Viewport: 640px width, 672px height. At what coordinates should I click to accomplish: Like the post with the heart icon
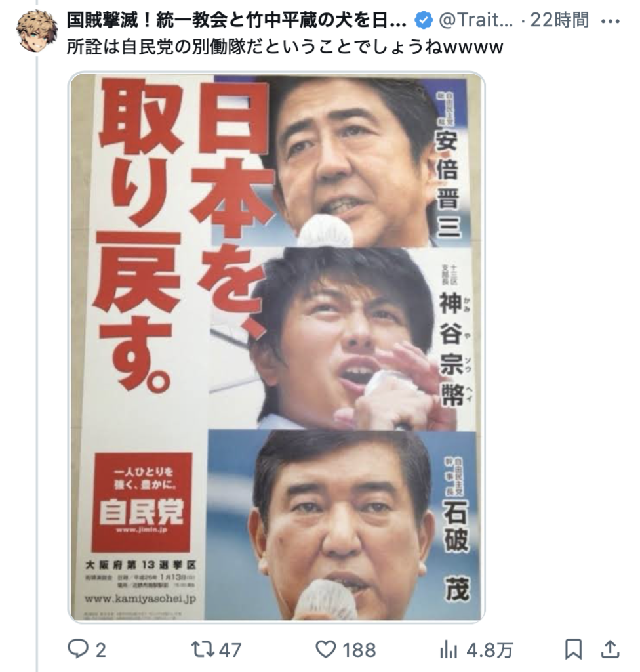[x=325, y=649]
